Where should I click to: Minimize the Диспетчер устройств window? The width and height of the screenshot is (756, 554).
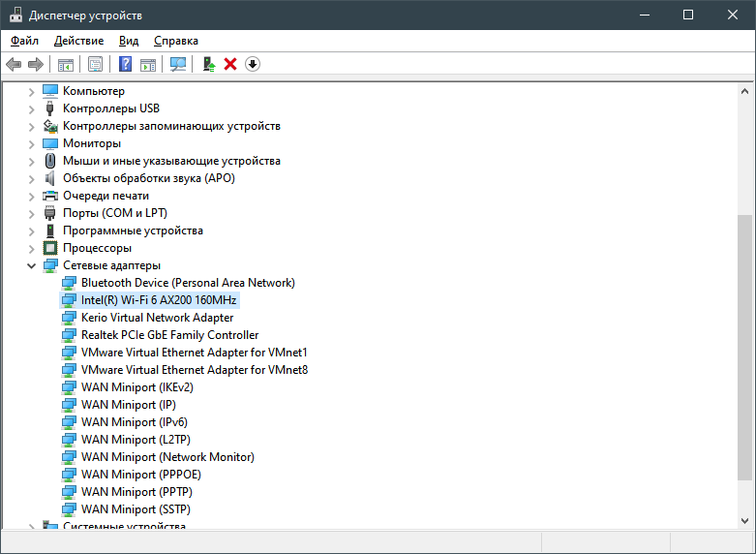645,15
